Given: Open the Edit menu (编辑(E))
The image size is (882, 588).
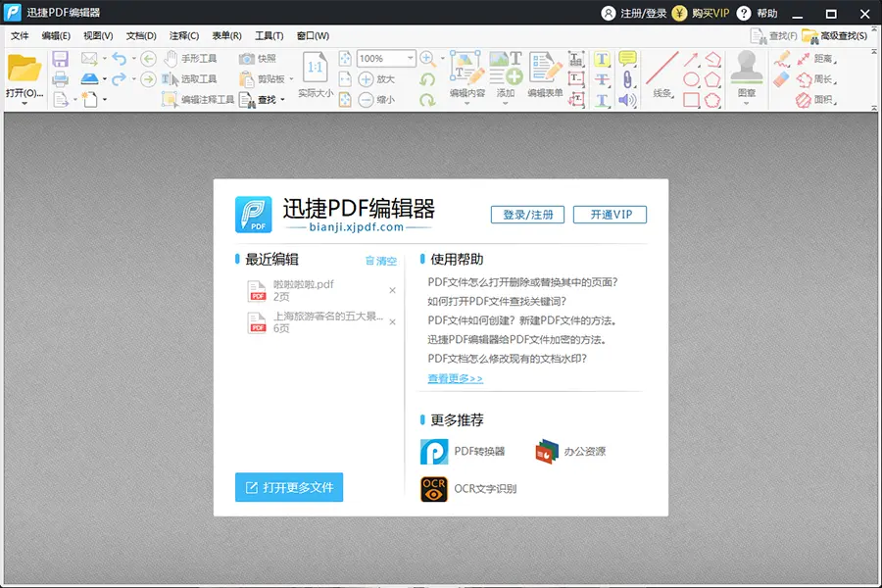Looking at the screenshot, I should pyautogui.click(x=56, y=36).
